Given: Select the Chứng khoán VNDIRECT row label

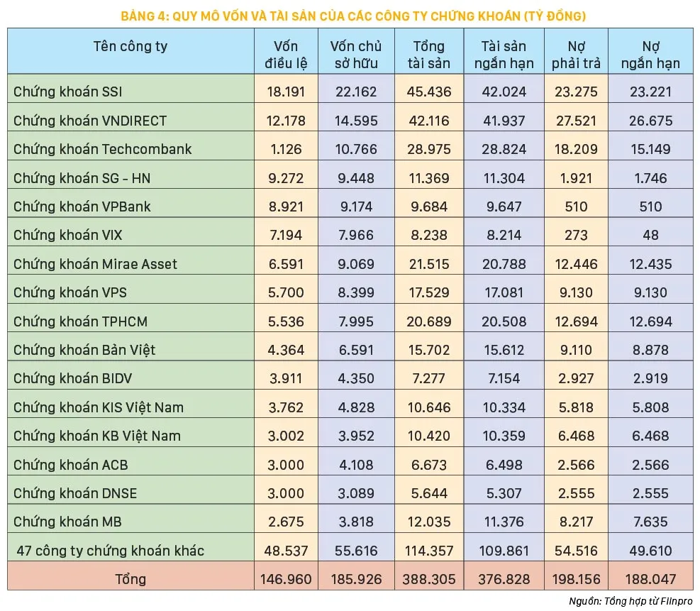Looking at the screenshot, I should (x=90, y=121).
